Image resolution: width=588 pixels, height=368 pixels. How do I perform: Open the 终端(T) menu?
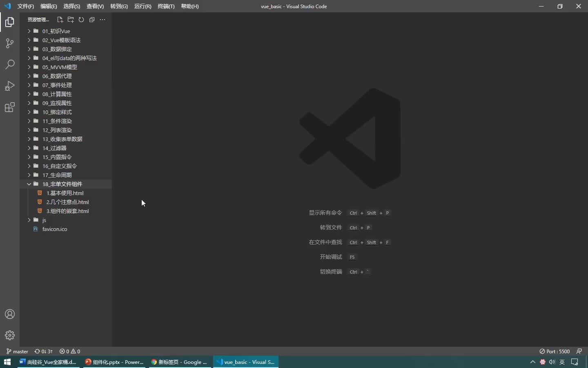[x=166, y=6]
